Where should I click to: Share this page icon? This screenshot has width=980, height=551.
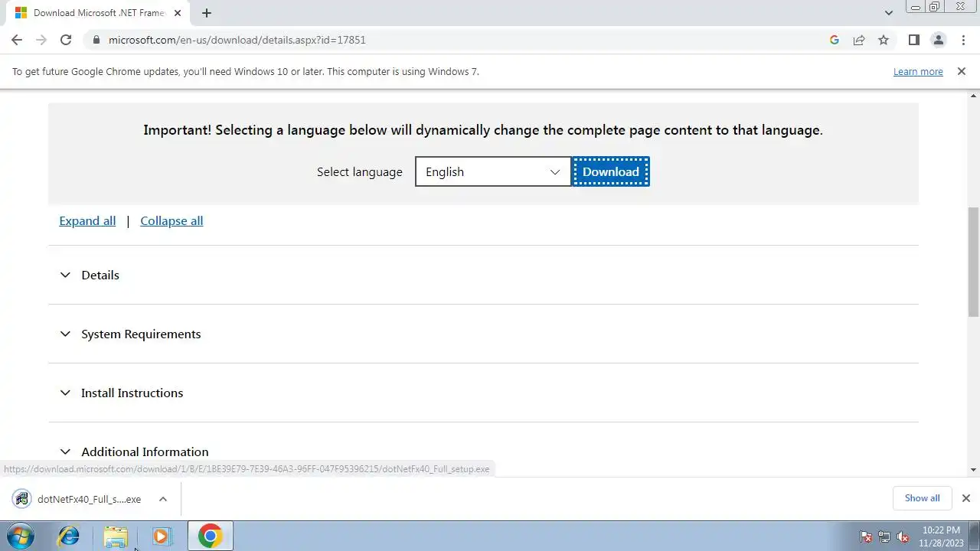(859, 40)
